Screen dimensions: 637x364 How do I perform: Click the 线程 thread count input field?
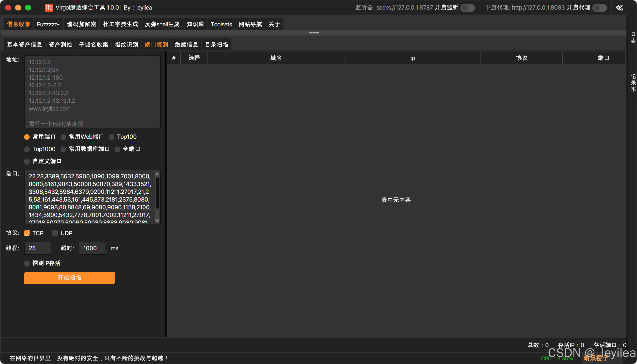[38, 248]
